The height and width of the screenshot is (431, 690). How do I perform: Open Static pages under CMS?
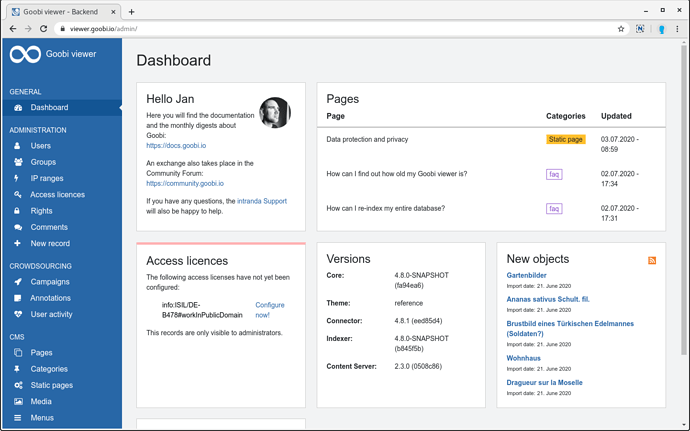click(51, 385)
